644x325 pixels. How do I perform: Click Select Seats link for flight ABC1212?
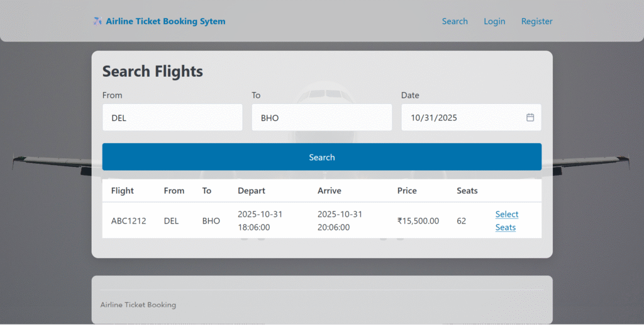[x=506, y=221]
